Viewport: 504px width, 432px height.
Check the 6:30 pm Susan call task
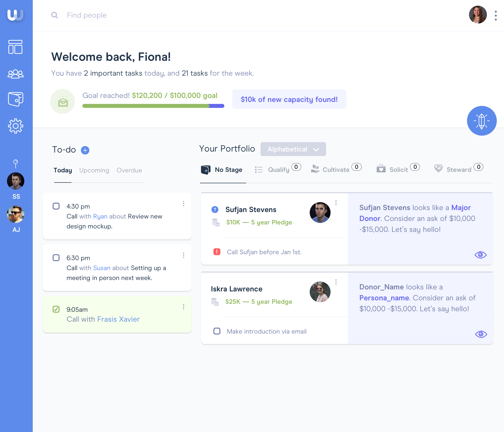coord(56,258)
